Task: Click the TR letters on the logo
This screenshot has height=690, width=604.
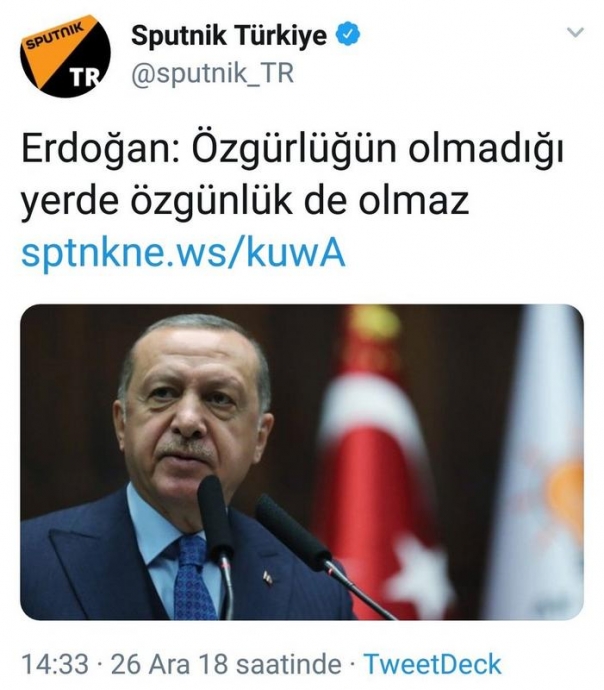Action: tap(86, 78)
